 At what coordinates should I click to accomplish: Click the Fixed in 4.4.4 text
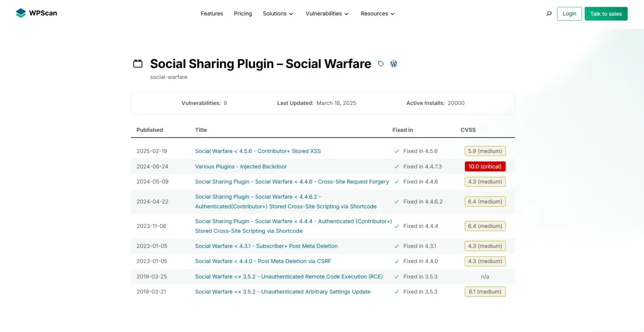420,226
